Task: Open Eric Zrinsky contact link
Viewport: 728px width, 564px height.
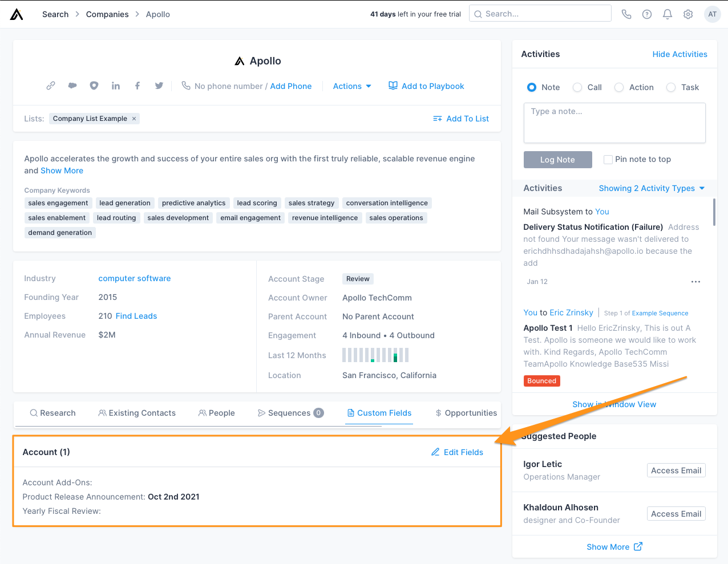Action: point(571,313)
